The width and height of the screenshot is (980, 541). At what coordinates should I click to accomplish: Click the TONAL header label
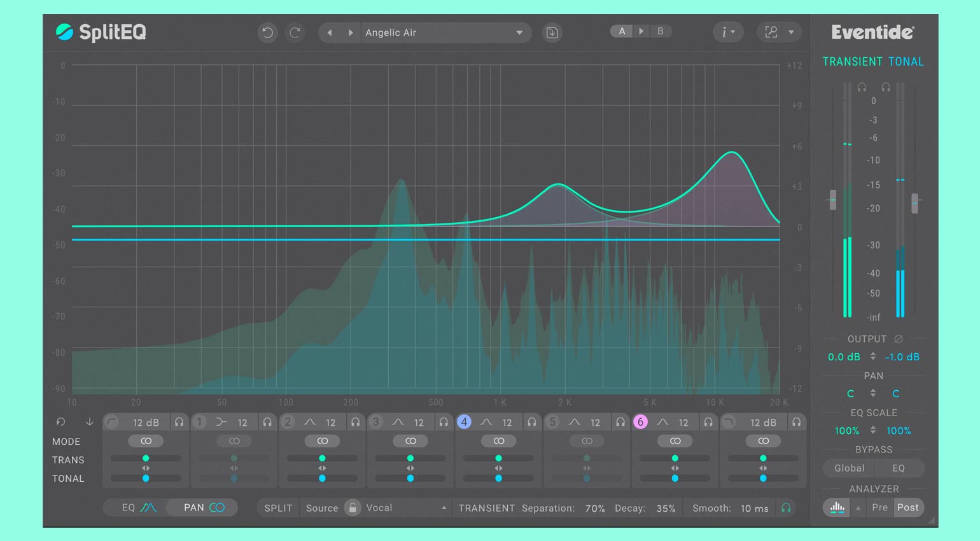[x=906, y=62]
